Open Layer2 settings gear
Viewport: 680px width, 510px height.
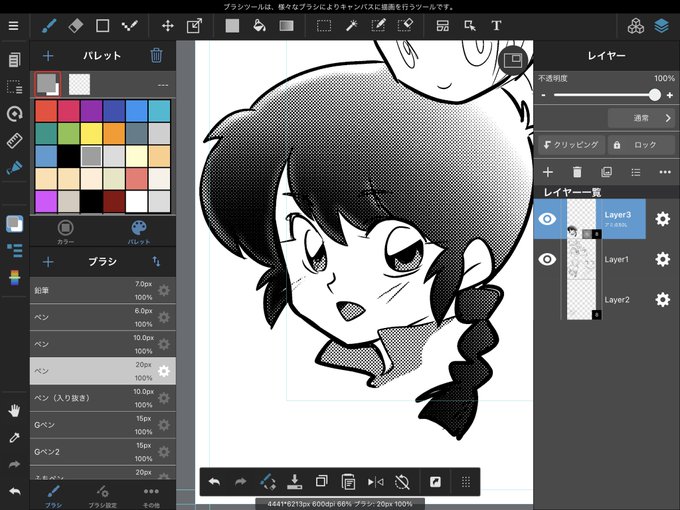click(x=662, y=300)
